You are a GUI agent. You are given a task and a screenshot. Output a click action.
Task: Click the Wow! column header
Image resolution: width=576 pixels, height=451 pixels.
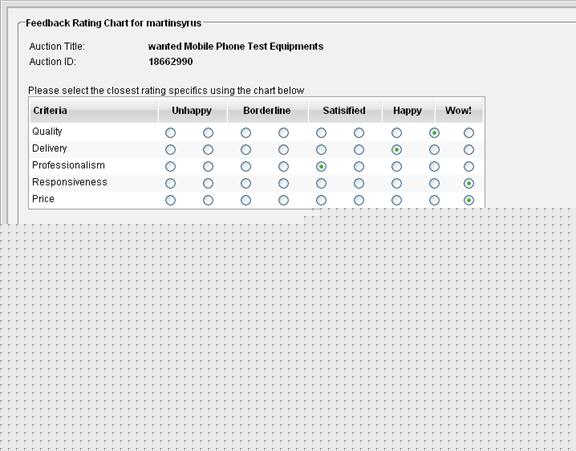click(x=458, y=111)
